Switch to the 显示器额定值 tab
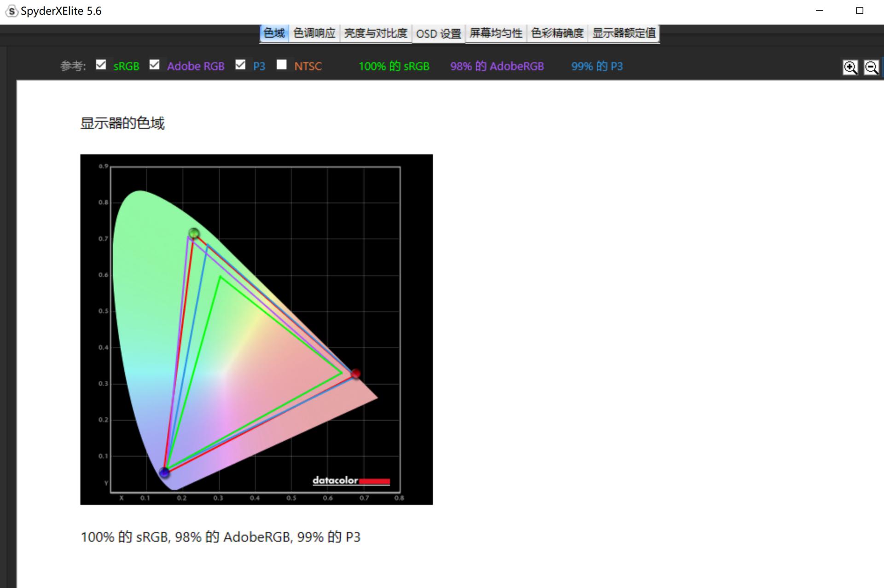The width and height of the screenshot is (884, 588). [624, 34]
